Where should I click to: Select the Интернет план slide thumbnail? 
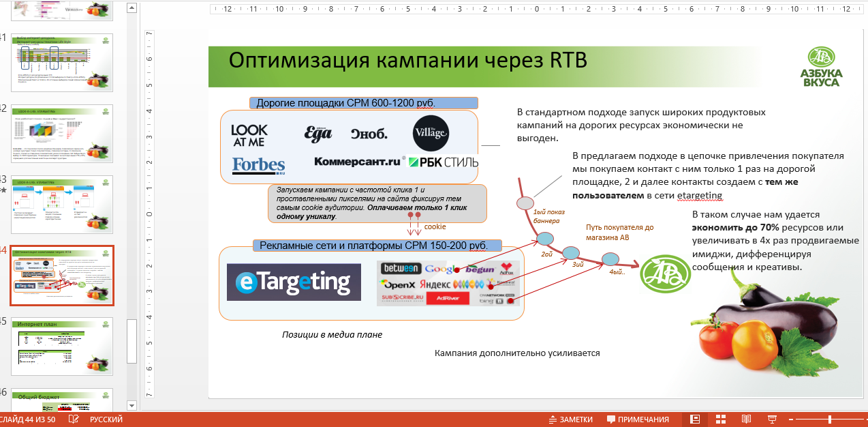[61, 347]
